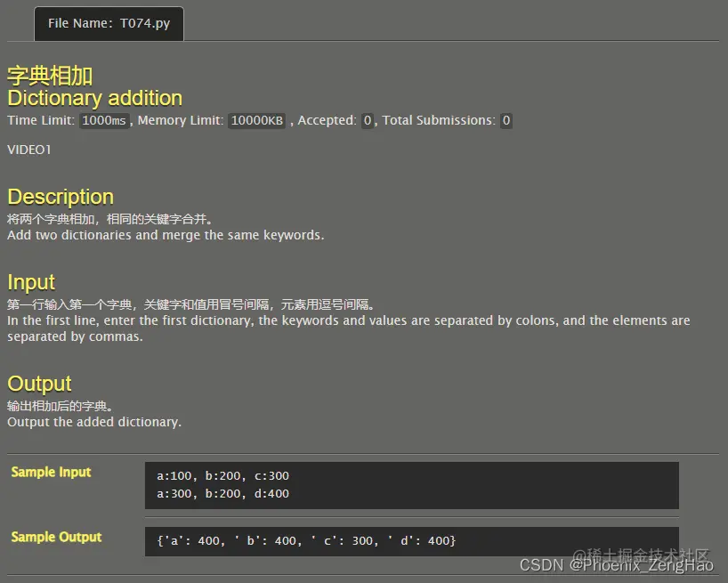728x583 pixels.
Task: Click the Dictionary addition heading
Action: coord(94,99)
